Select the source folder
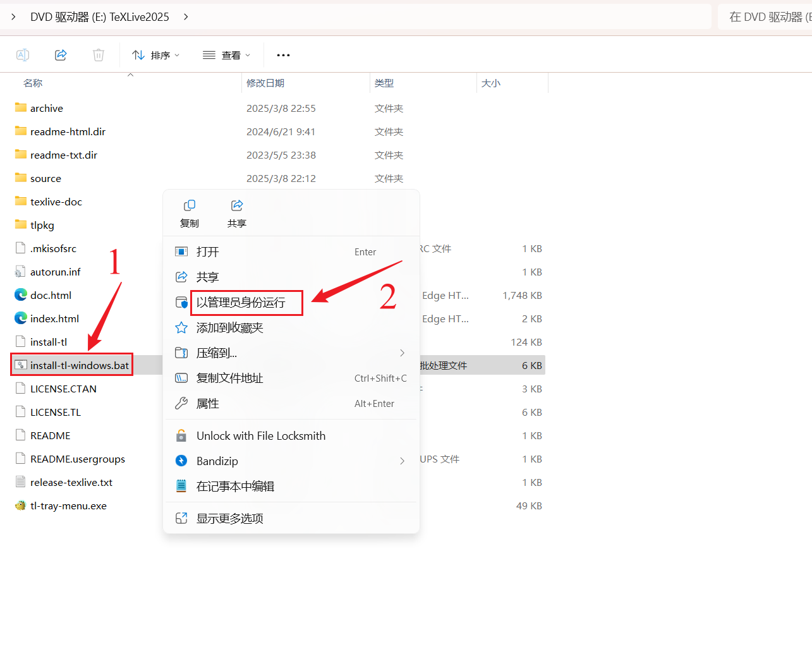Screen dimensions: 812x666 pyautogui.click(x=45, y=178)
